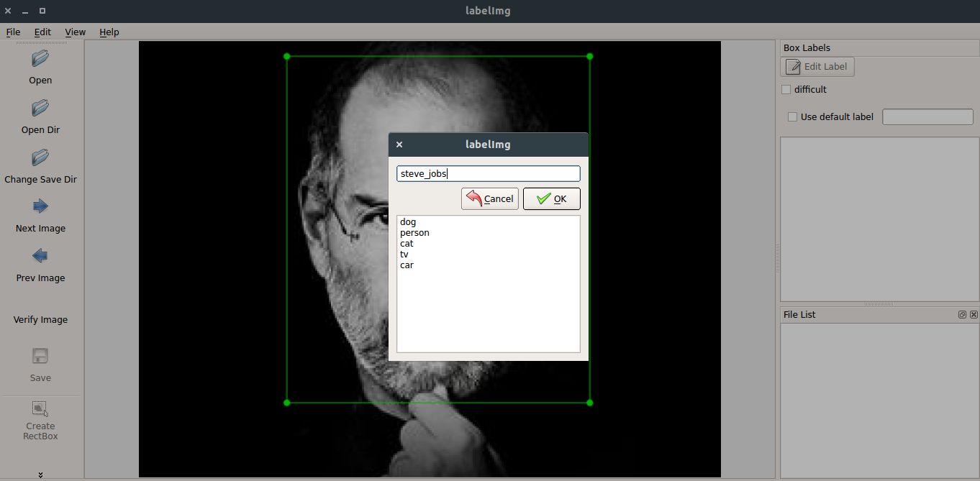Float the File List panel
Image resolution: width=980 pixels, height=481 pixels.
pyautogui.click(x=963, y=315)
